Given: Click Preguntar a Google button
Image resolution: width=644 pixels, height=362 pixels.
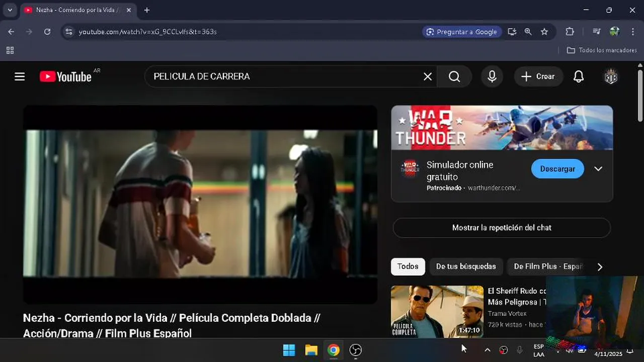Looking at the screenshot, I should pyautogui.click(x=462, y=32).
